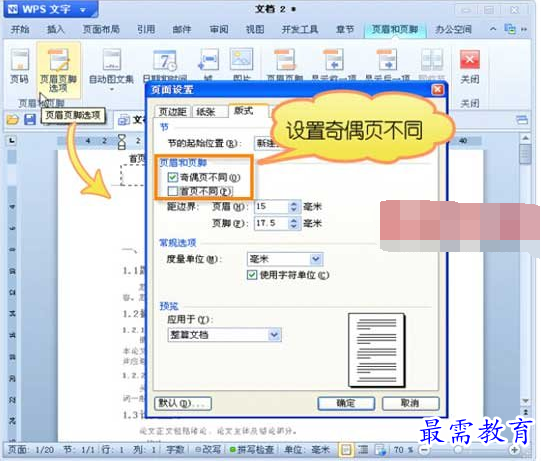Click the 取消 button
The height and width of the screenshot is (463, 541).
411,403
